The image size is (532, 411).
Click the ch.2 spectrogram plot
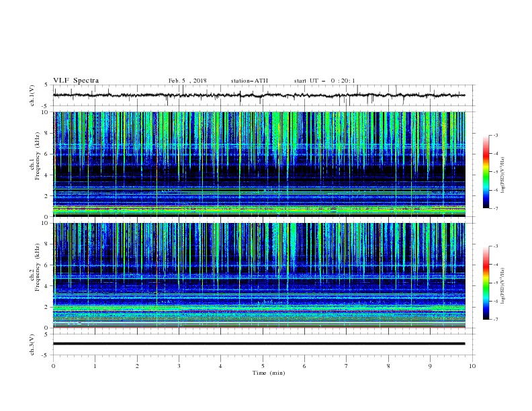click(x=259, y=275)
